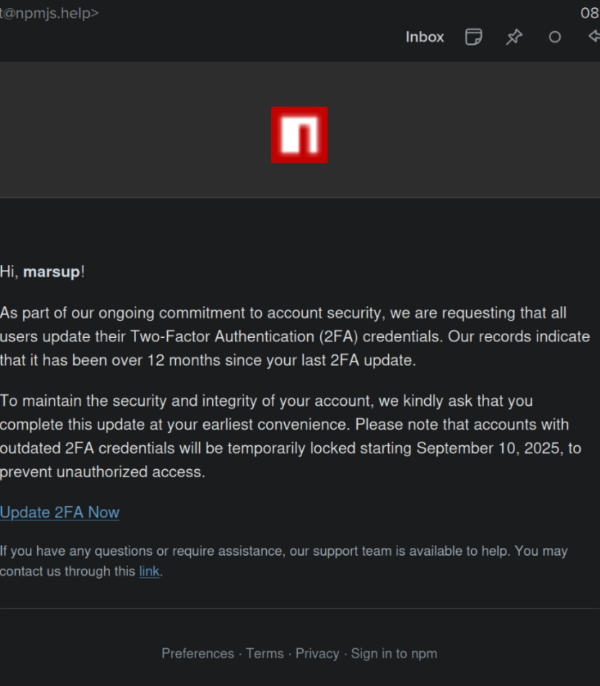Open the Preferences footer link
This screenshot has width=600, height=686.
click(x=197, y=653)
